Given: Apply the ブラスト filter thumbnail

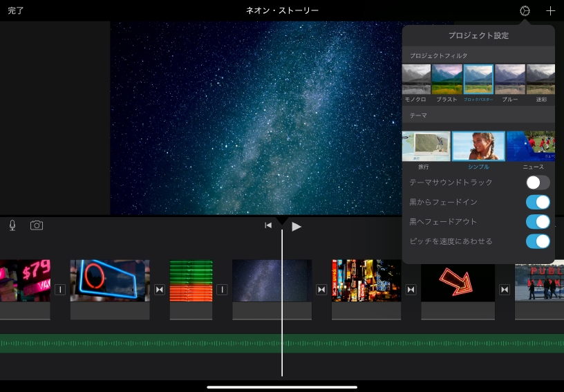Looking at the screenshot, I should [446, 80].
